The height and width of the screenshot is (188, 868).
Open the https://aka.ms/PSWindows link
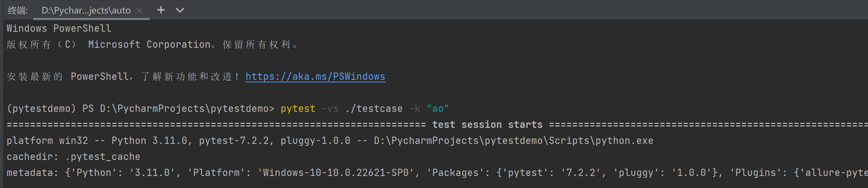pyautogui.click(x=315, y=77)
